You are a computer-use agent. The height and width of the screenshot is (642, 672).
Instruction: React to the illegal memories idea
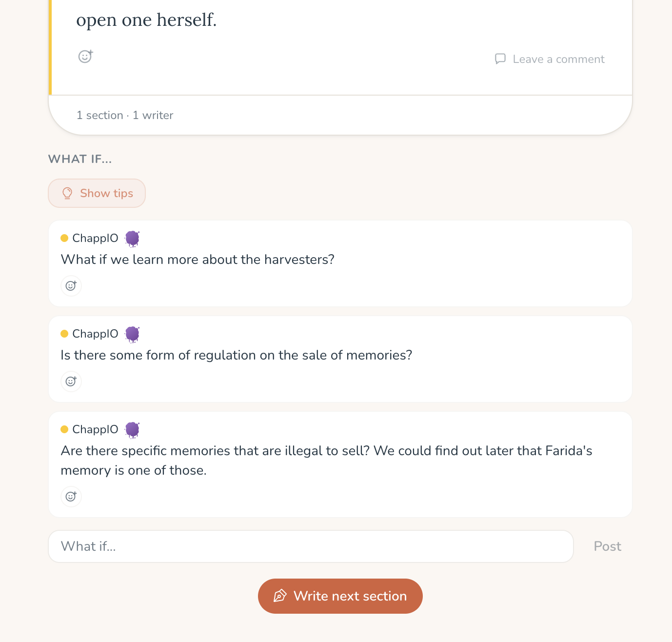(x=71, y=497)
